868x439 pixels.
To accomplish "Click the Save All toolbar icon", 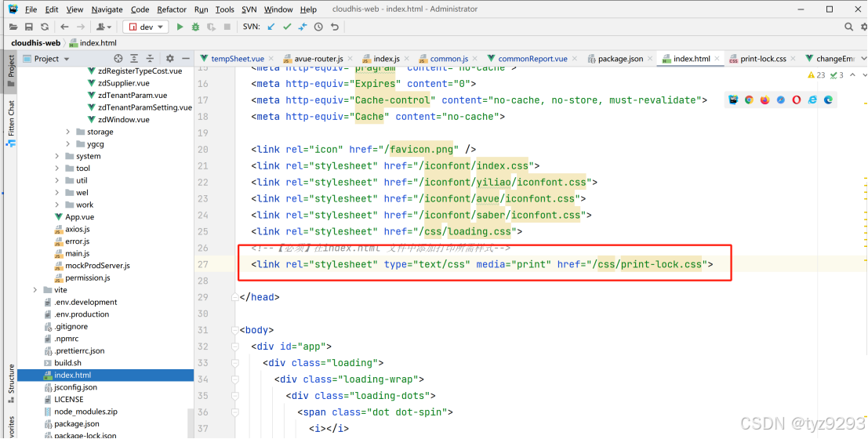I will [29, 27].
